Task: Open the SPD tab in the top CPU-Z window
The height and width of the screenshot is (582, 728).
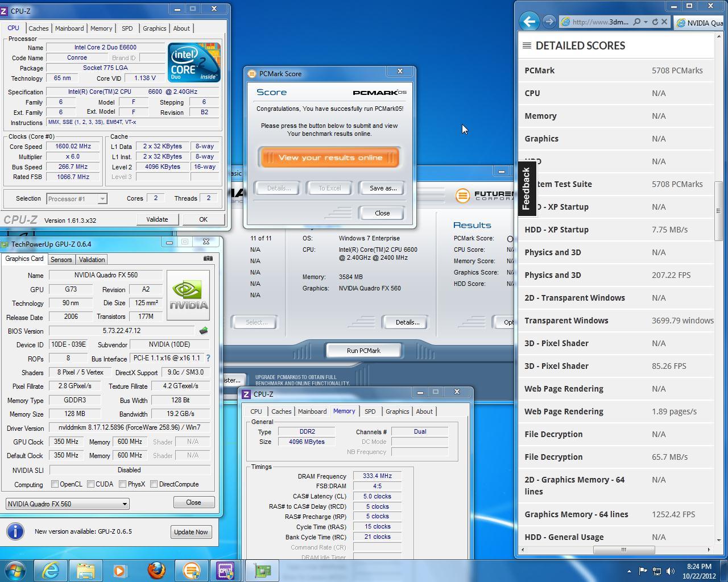Action: 127,28
